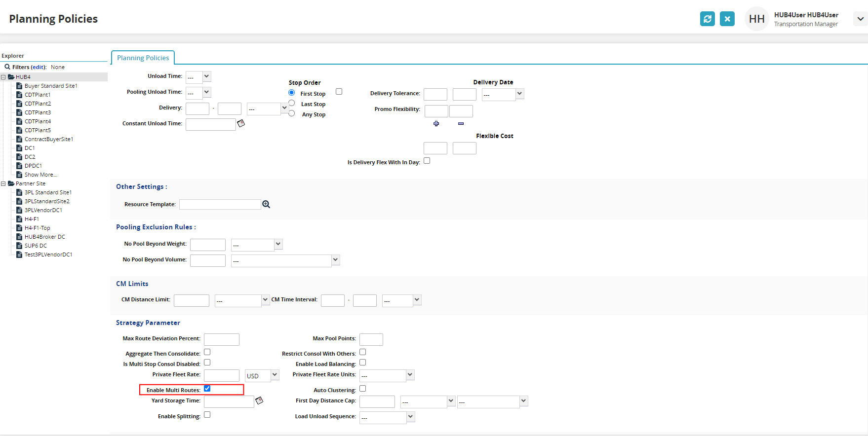Collapse the HUB4 tree node
The height and width of the screenshot is (436, 868).
[x=3, y=77]
